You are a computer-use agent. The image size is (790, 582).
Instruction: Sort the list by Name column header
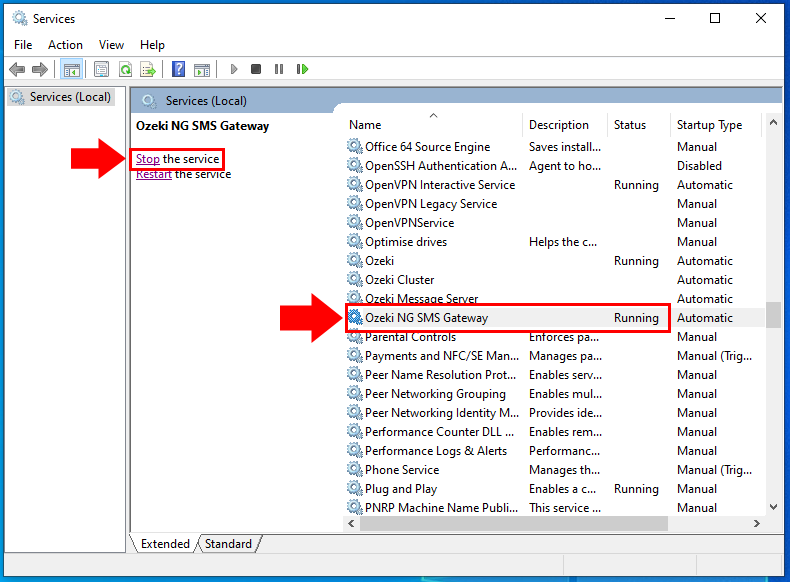tap(365, 125)
